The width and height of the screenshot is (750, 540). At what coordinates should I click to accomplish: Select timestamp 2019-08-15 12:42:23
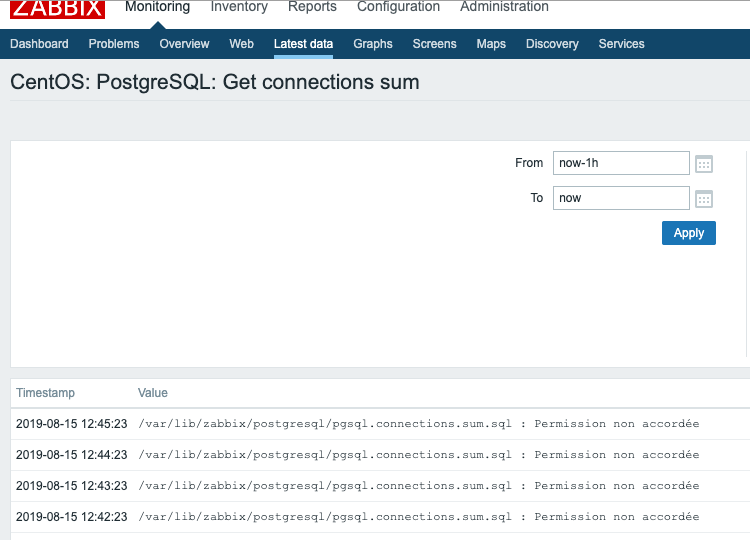point(72,517)
